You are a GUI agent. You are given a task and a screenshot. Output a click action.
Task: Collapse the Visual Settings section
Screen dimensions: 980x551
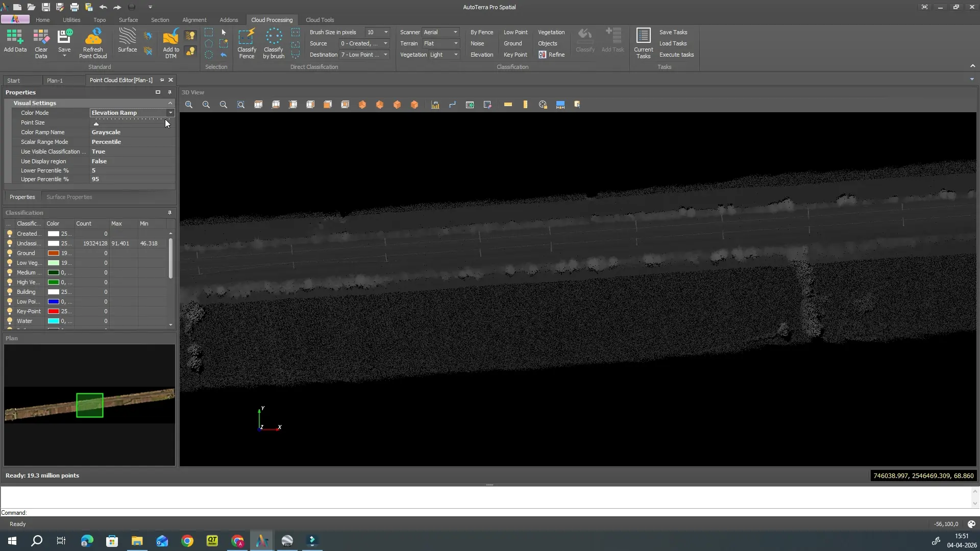[x=170, y=103]
